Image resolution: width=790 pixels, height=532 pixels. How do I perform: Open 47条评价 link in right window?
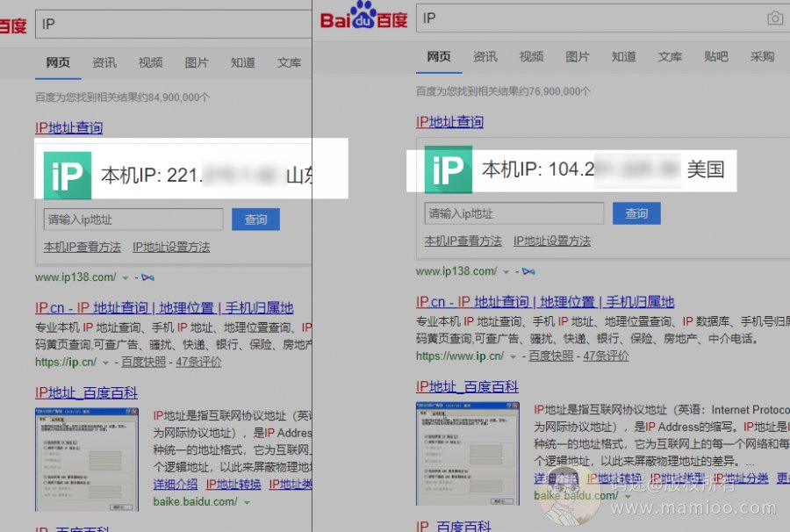[606, 356]
